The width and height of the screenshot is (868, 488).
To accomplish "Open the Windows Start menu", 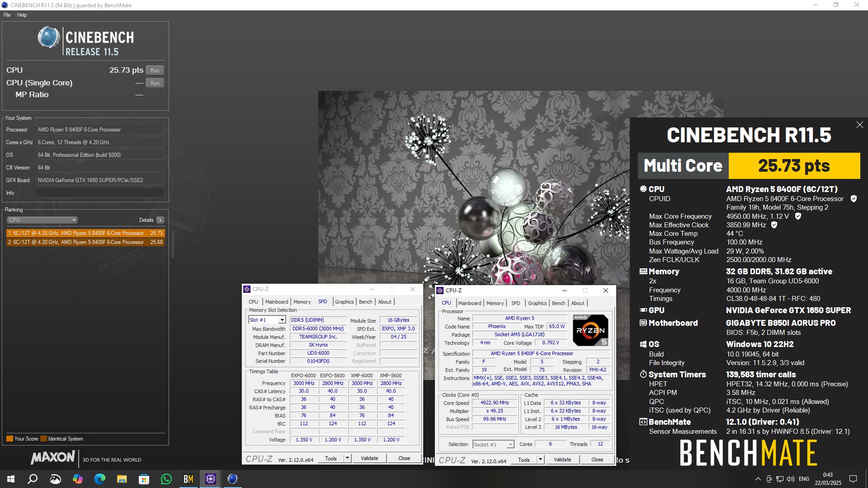I will pos(11,479).
